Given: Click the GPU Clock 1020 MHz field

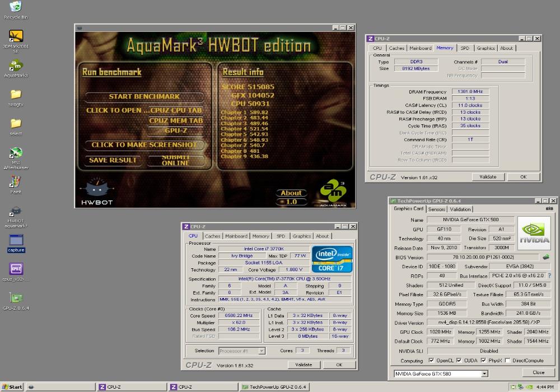Looking at the screenshot, I should (440, 332).
